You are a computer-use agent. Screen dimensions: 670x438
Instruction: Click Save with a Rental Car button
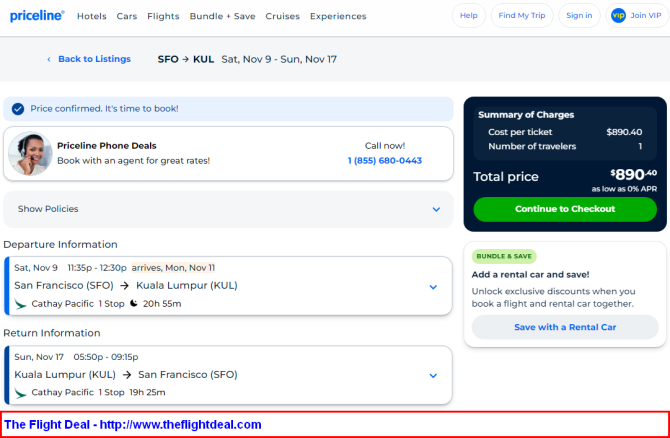565,327
